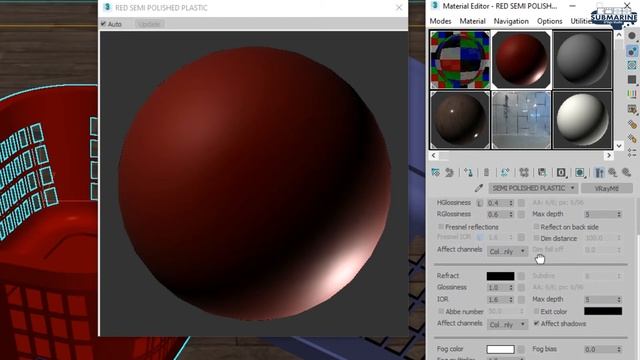This screenshot has height=360, width=640.
Task: Click material editor Options side icon
Action: 632,124
